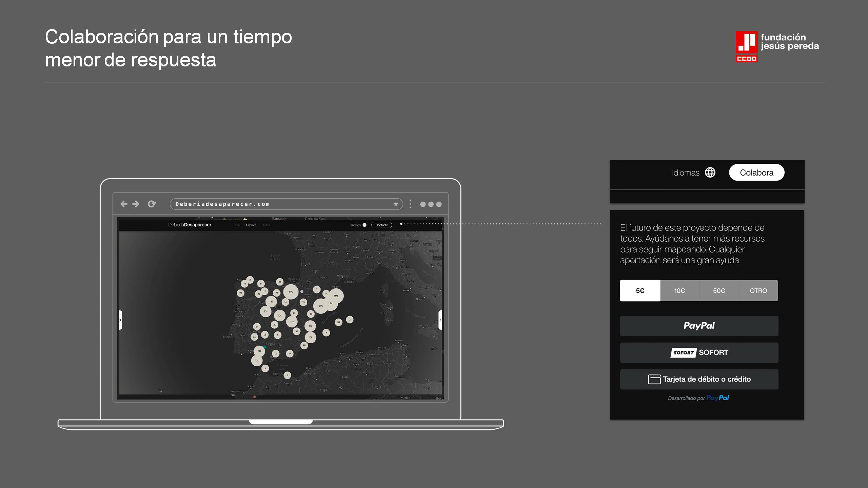868x488 pixels.
Task: Select the OTRO donation amount option
Action: 758,291
